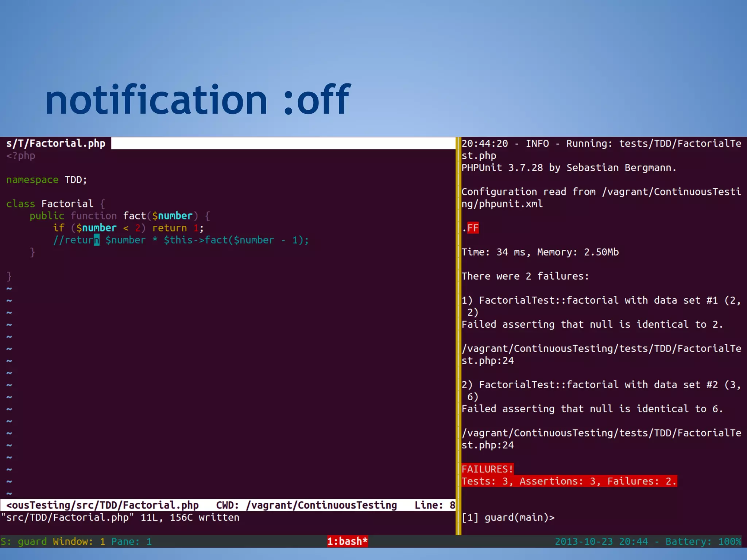Click the namespace TDD; line
This screenshot has width=747, height=560.
click(x=47, y=180)
